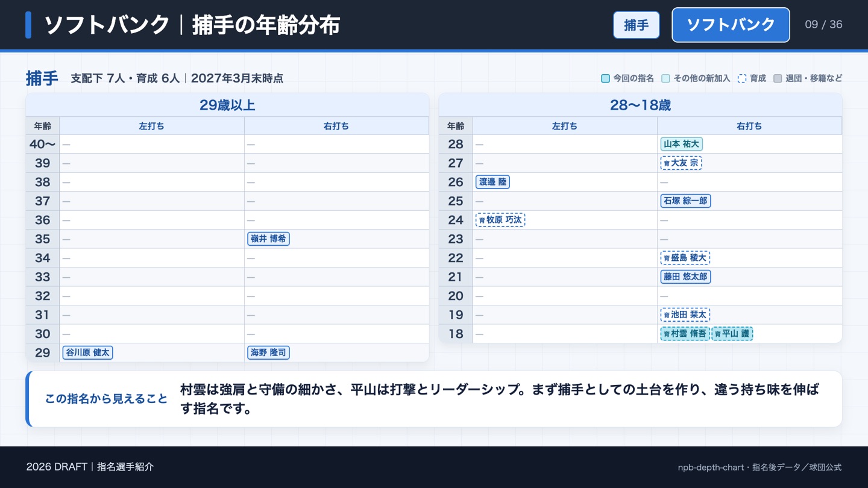
Task: Click the 育成 dashed legend swatch
Action: [742, 78]
